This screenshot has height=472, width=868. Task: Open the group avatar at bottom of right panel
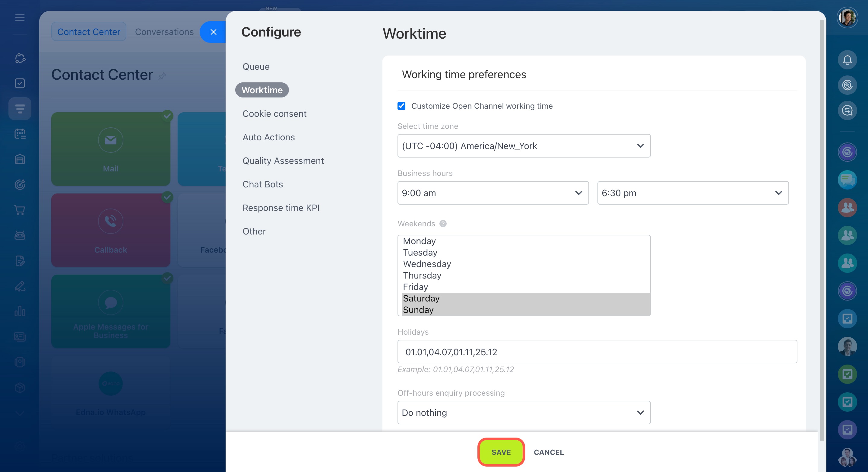847,457
